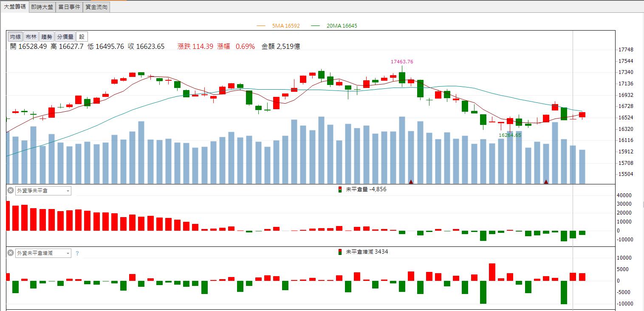Toggle the 均線 moving average overlay
Image resolution: width=644 pixels, height=311 pixels.
15,37
